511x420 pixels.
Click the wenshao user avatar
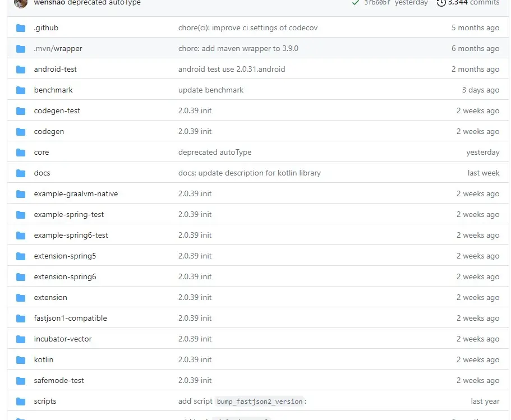tap(21, 3)
